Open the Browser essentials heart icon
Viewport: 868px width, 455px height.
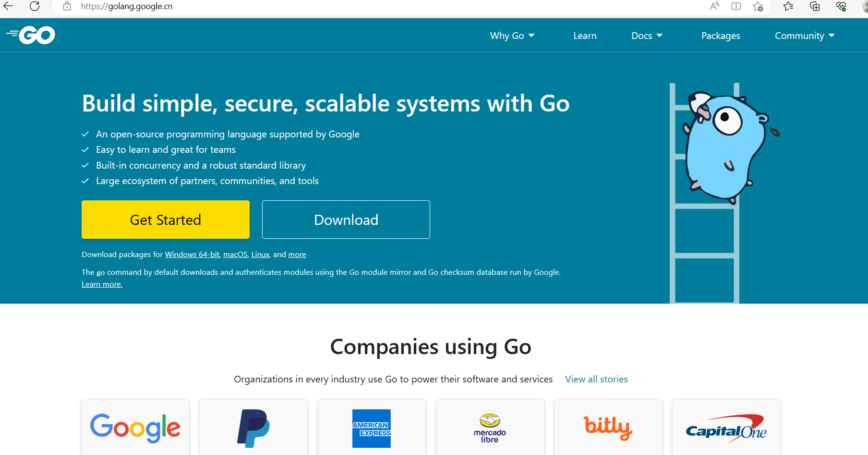pos(841,6)
